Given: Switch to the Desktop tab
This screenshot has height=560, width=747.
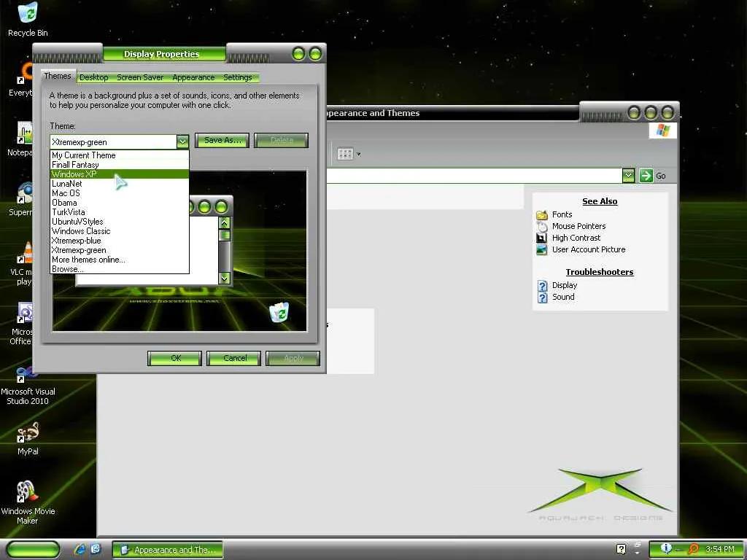Looking at the screenshot, I should pyautogui.click(x=94, y=77).
